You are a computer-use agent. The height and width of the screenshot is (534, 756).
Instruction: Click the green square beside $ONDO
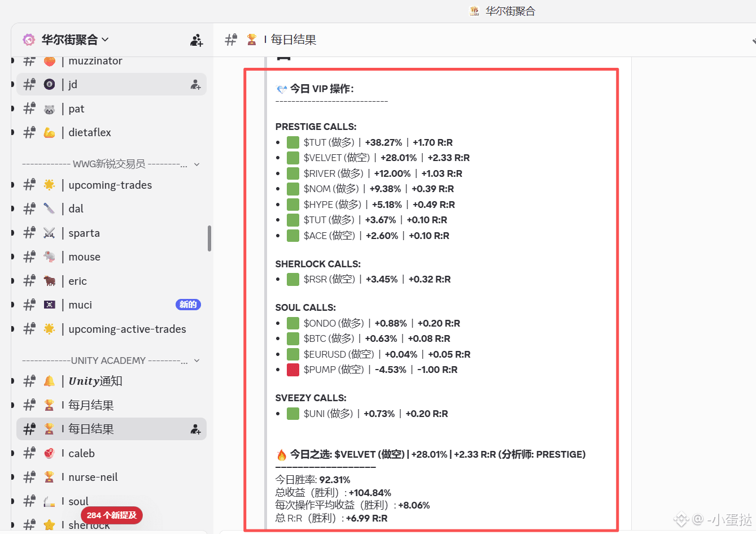pyautogui.click(x=293, y=323)
